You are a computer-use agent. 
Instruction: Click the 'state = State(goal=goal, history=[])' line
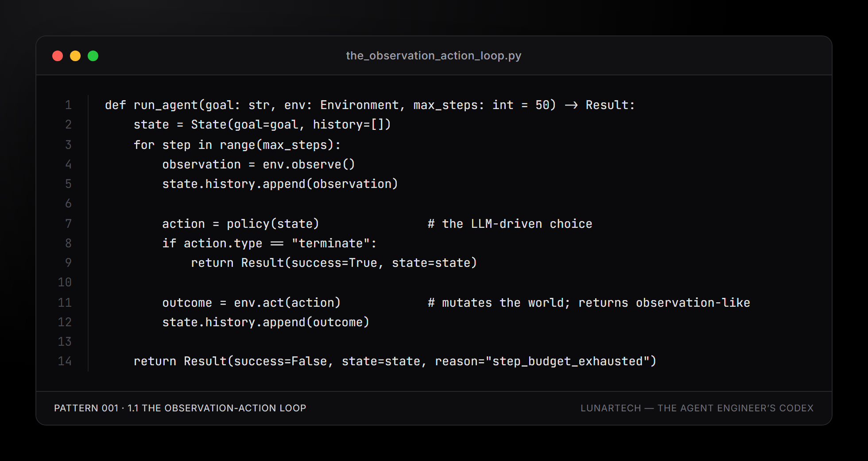click(x=262, y=125)
